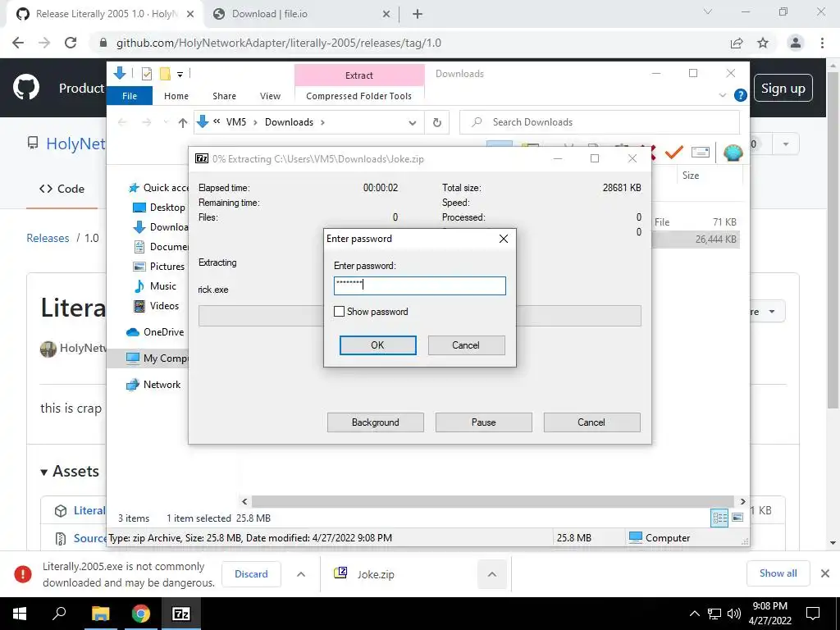Refresh the Downloads folder view
Image resolution: width=840 pixels, height=630 pixels.
tap(437, 123)
